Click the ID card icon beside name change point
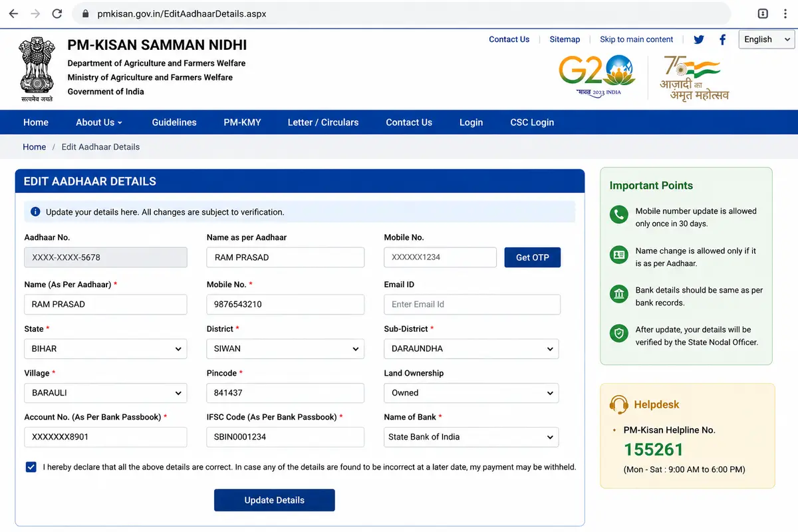This screenshot has height=532, width=798. click(x=619, y=255)
